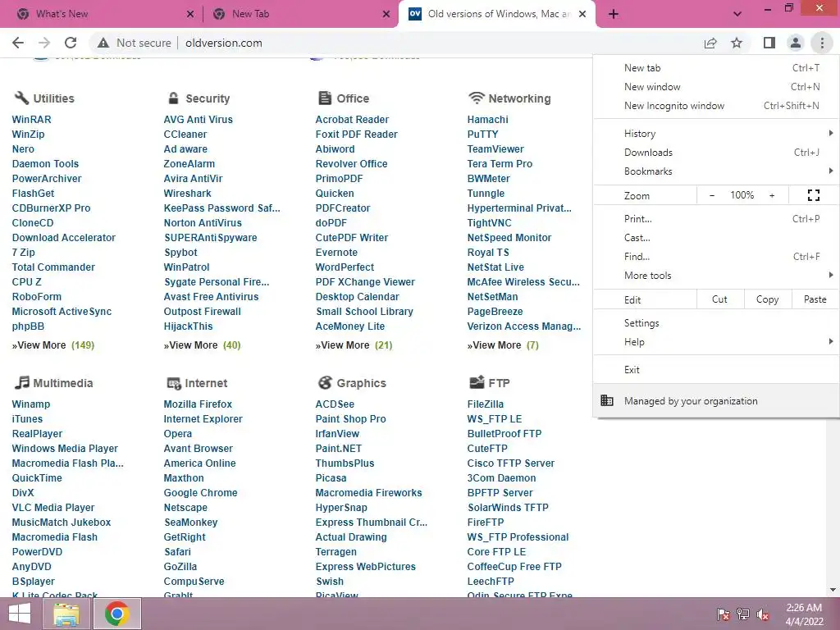Share this page via share icon

click(710, 43)
